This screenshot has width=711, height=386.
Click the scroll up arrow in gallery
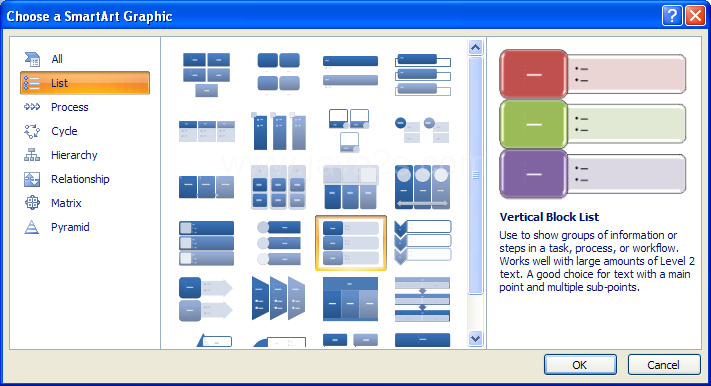(x=475, y=47)
